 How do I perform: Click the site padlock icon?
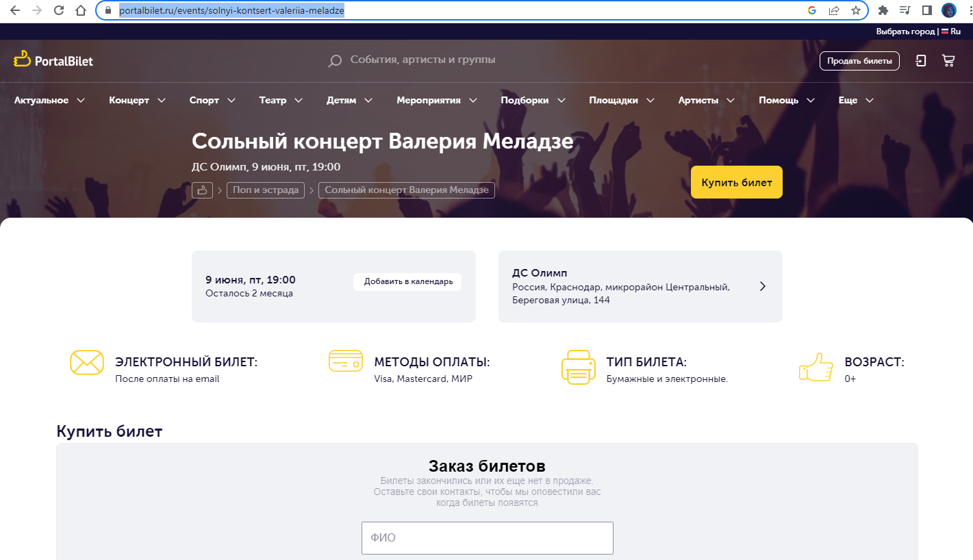tap(108, 10)
